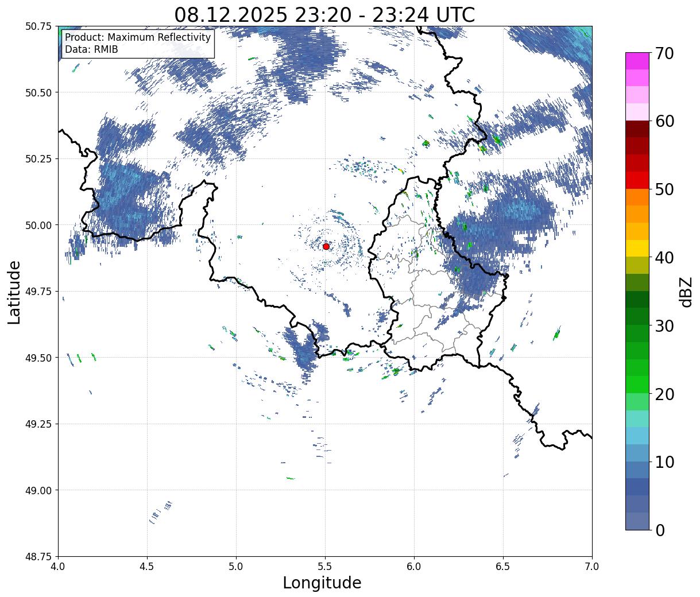Pick the yellow 40 dBZ colorbar swatch
This screenshot has height=597, width=700.
click(637, 248)
